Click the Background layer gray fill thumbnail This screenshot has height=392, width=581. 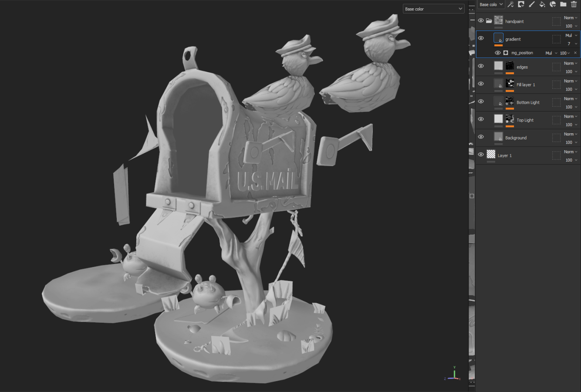pos(498,136)
